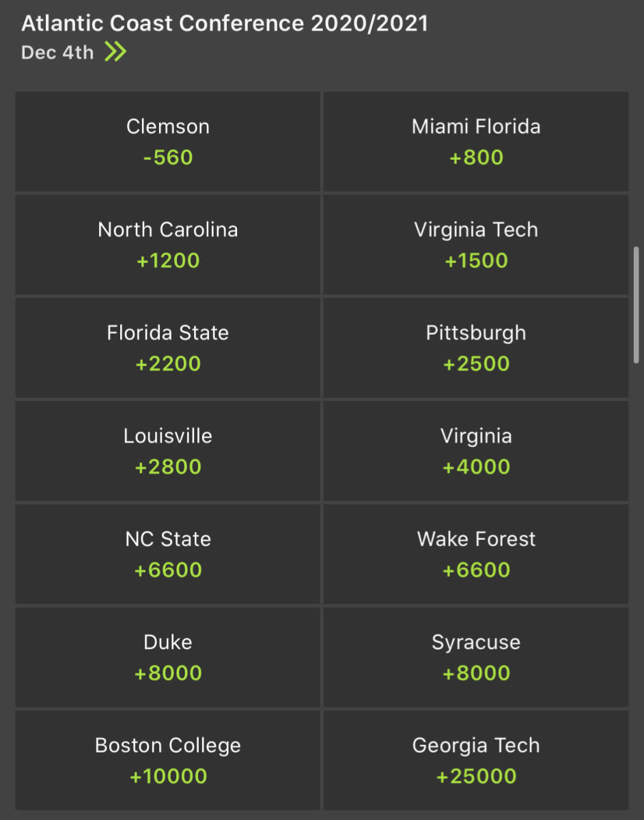The height and width of the screenshot is (820, 644).
Task: Select Boston College at +10000
Action: pos(167,761)
